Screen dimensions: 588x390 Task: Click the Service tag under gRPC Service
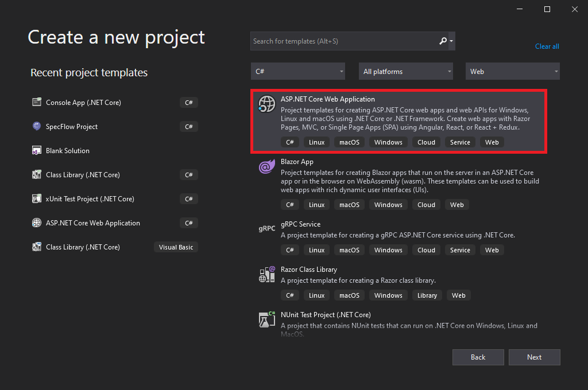460,250
